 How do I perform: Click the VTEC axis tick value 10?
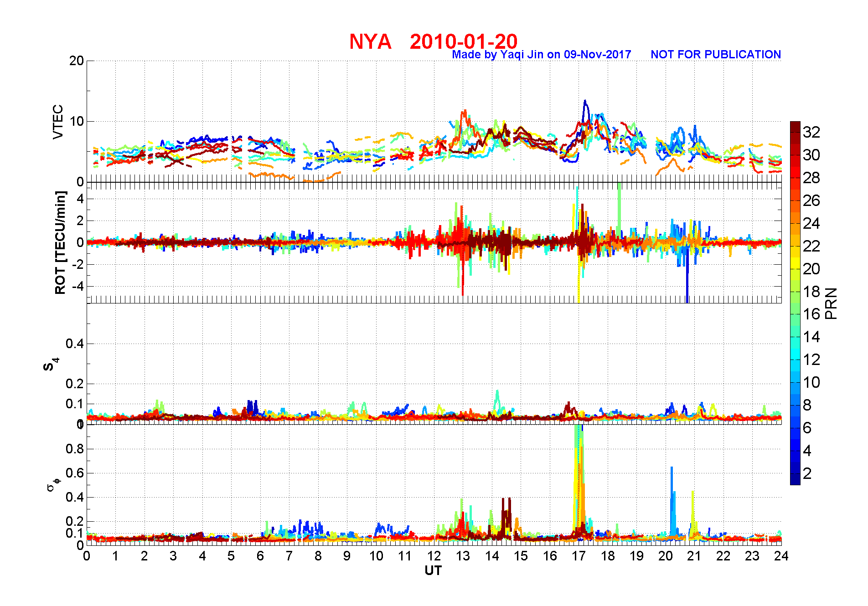[x=77, y=121]
